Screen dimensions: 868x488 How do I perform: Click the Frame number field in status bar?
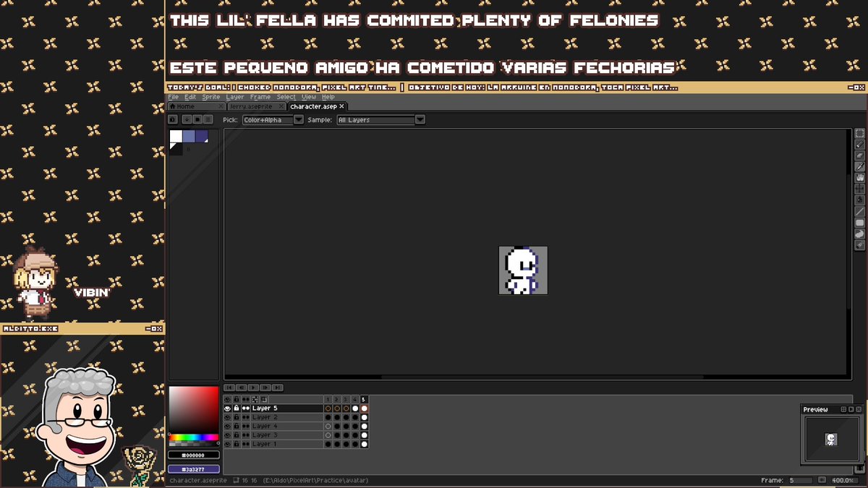800,480
